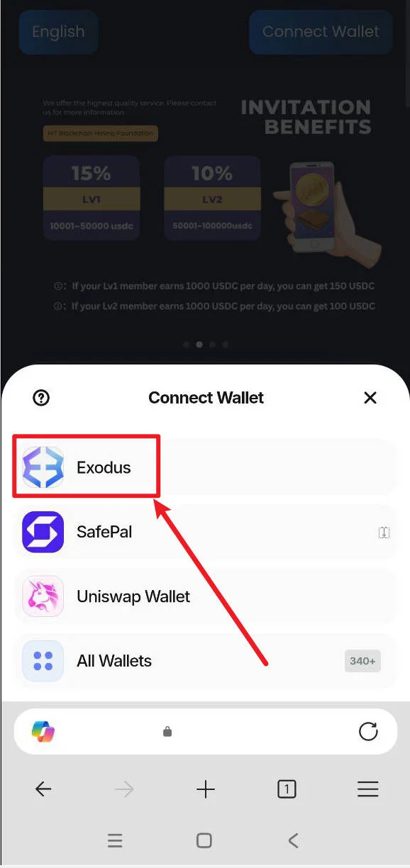Open the help question mark icon
Screen dimensions: 410x868
click(x=42, y=398)
